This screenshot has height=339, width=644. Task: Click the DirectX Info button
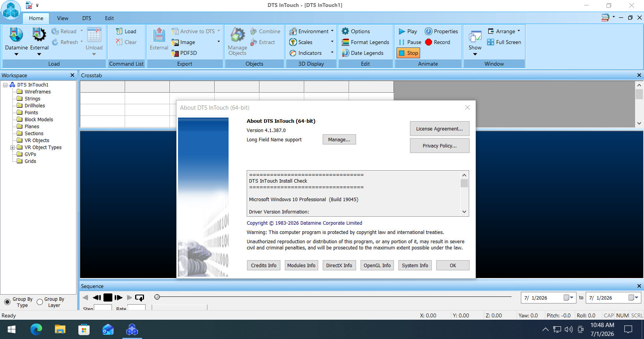pos(339,265)
